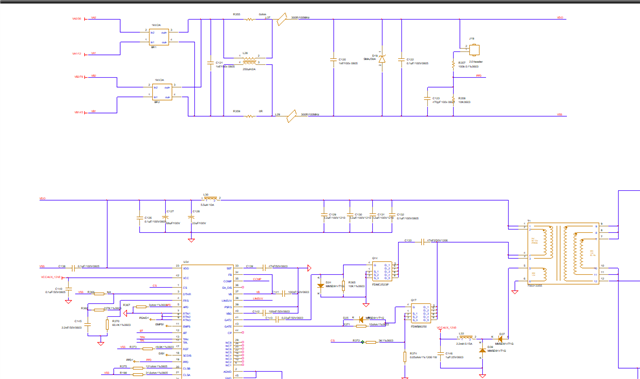Select the upper MOSFET package Q14
640x379 pixels.
point(382,271)
